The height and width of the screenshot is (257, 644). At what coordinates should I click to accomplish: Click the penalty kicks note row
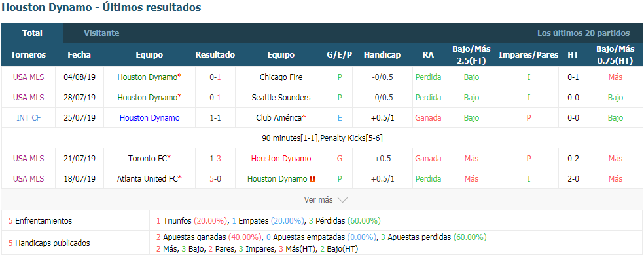322,138
